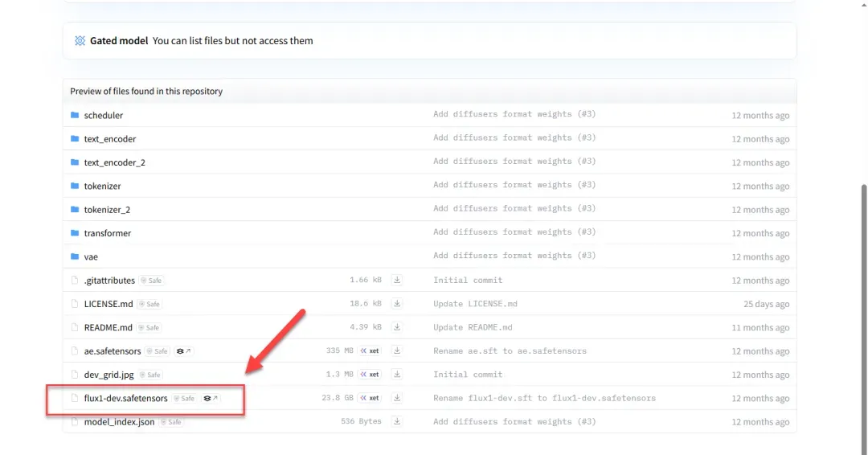Click the xet badge on dev_grid.jpg row
Viewport: 868px width, 455px height.
(x=370, y=375)
